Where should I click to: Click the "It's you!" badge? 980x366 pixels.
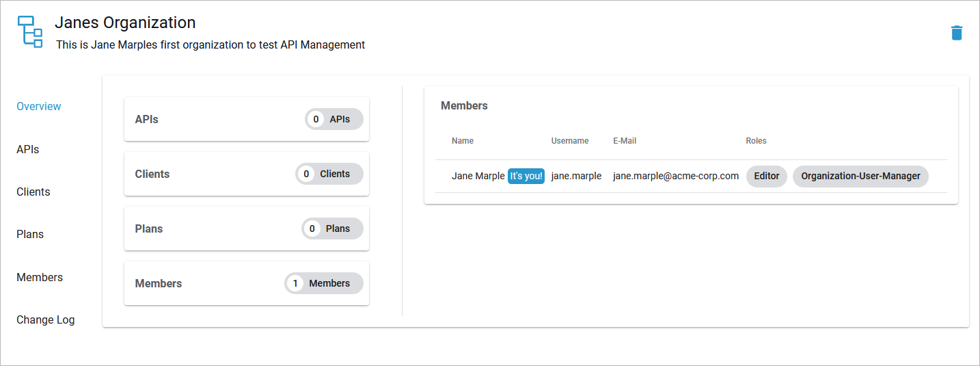pyautogui.click(x=526, y=176)
